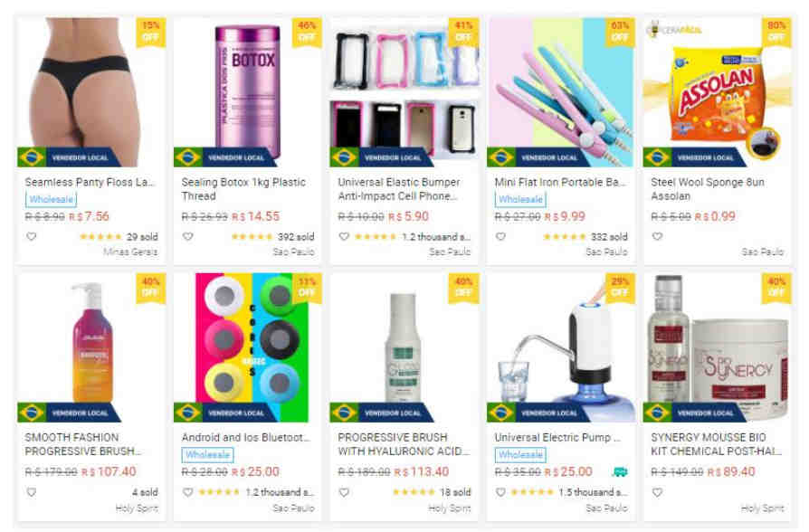The image size is (809, 532).
Task: Add Universal Elastic Bumper to favorites heart
Action: tap(344, 236)
